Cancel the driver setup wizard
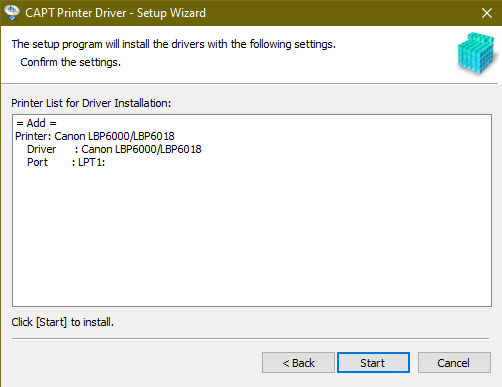Viewport: 502px width, 387px height. pos(454,363)
